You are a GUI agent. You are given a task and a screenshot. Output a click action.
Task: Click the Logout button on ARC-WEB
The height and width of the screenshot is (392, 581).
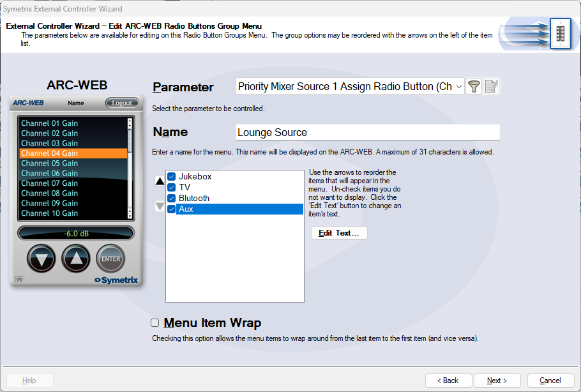point(121,103)
